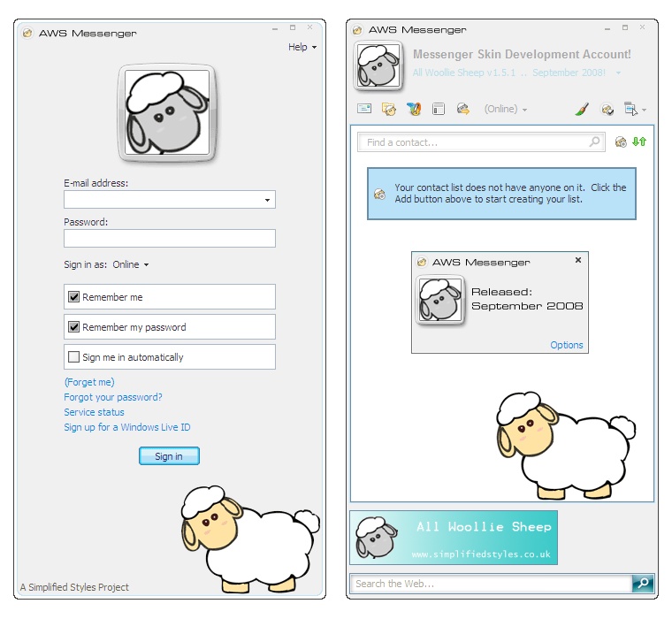The height and width of the screenshot is (619, 672).
Task: Click the title bar icon of main window
Action: 357,30
